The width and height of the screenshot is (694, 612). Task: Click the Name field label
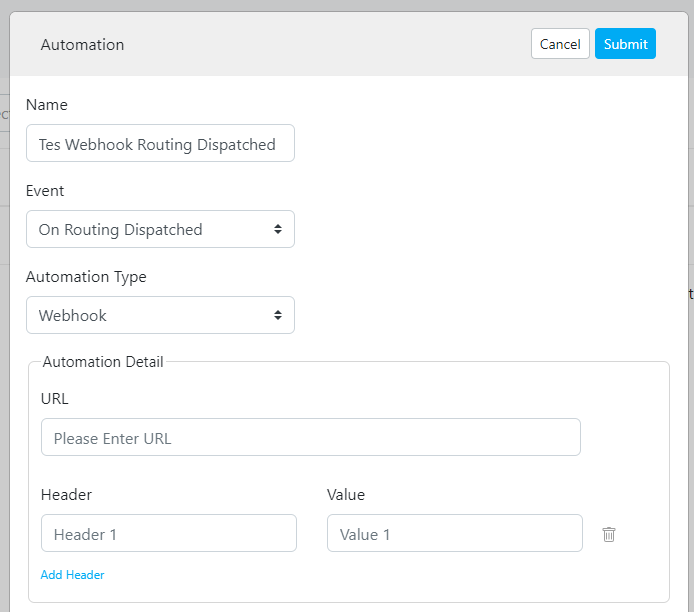point(47,105)
